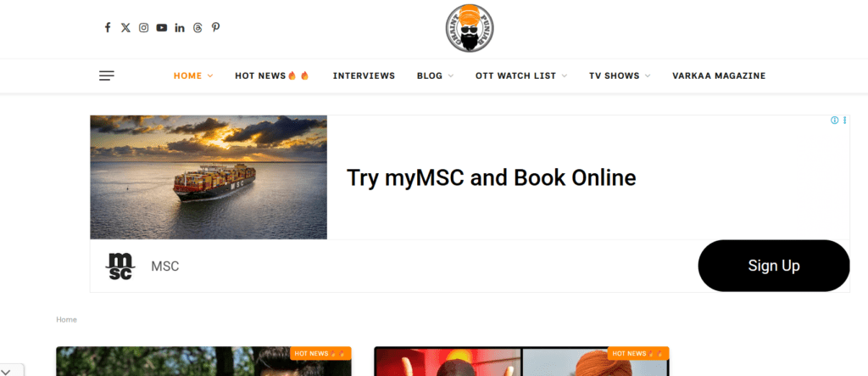Open the MSC container ship ad image
This screenshot has width=868, height=376.
pos(209,177)
